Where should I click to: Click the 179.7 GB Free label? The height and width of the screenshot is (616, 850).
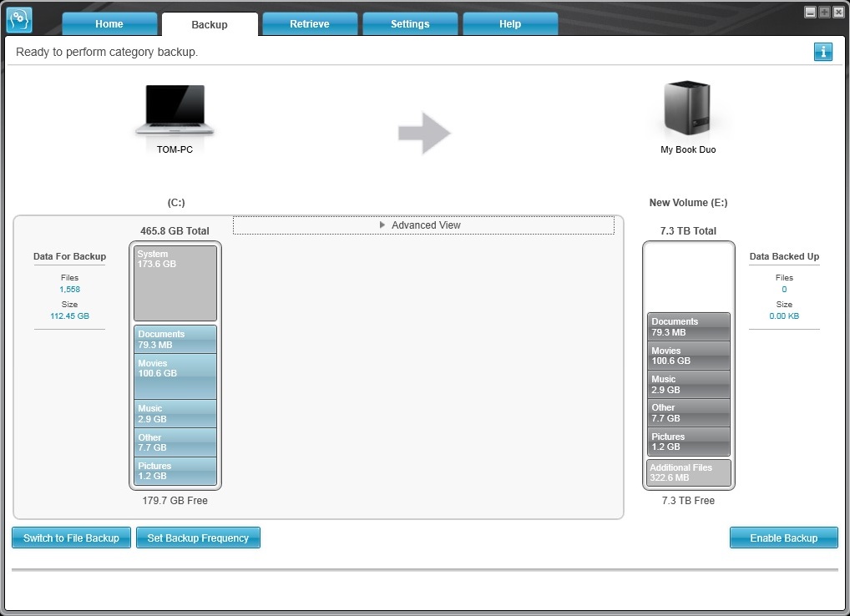(175, 501)
